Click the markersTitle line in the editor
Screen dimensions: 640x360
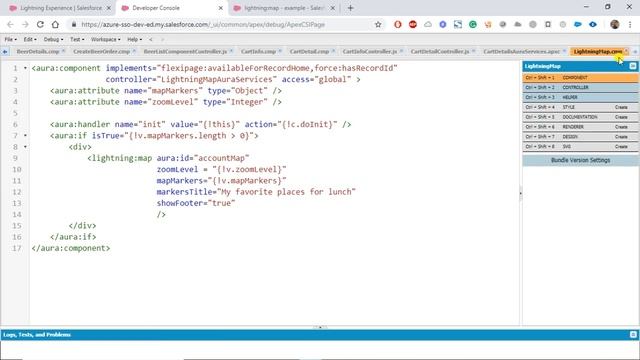click(x=256, y=192)
